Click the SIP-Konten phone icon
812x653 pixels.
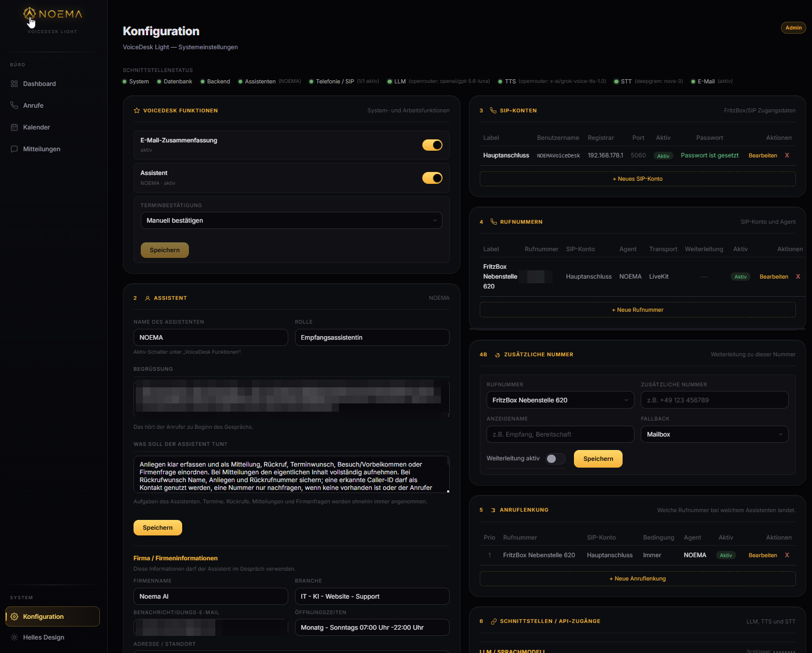pyautogui.click(x=493, y=111)
